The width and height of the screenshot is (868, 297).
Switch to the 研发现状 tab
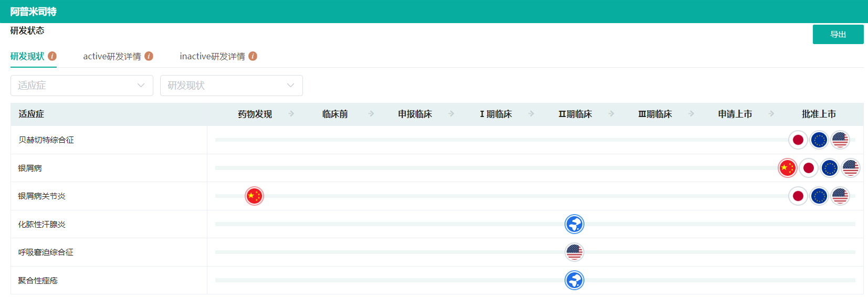[x=27, y=56]
